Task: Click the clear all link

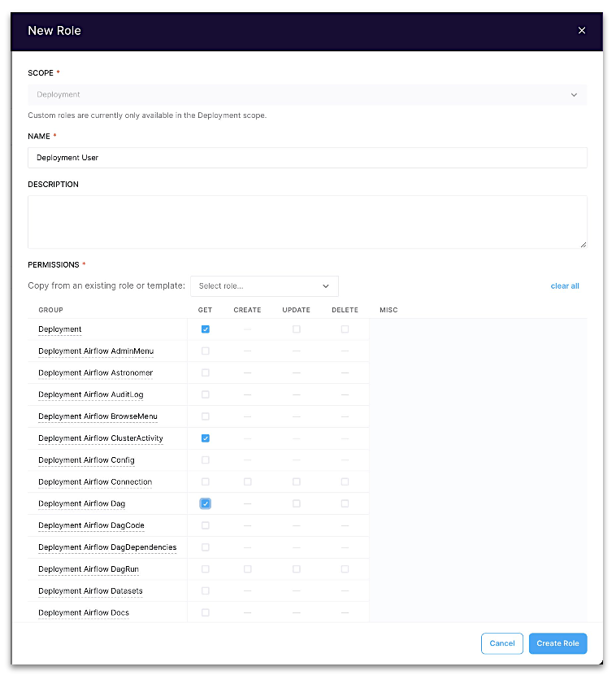Action: 565,286
